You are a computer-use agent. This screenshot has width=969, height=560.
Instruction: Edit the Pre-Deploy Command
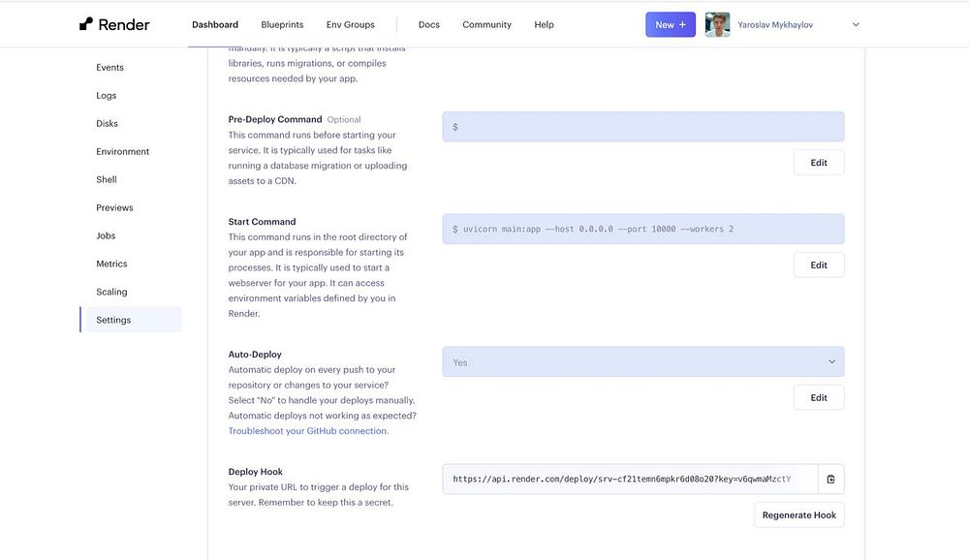pos(819,163)
